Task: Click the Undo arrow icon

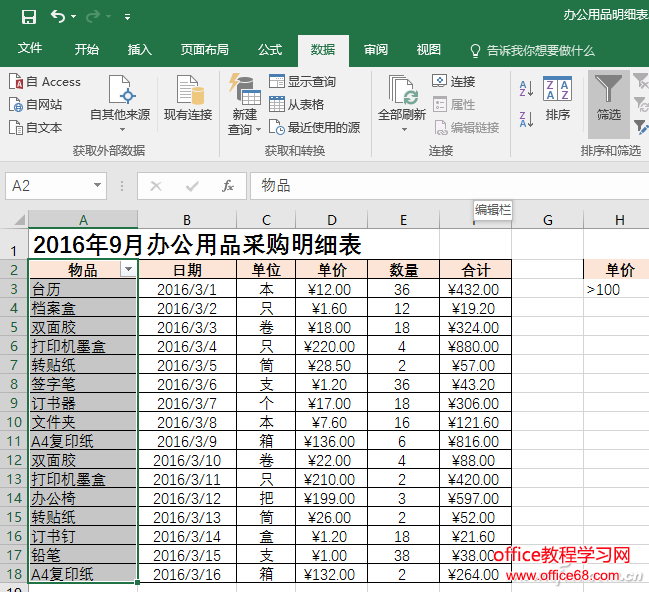Action: point(58,16)
